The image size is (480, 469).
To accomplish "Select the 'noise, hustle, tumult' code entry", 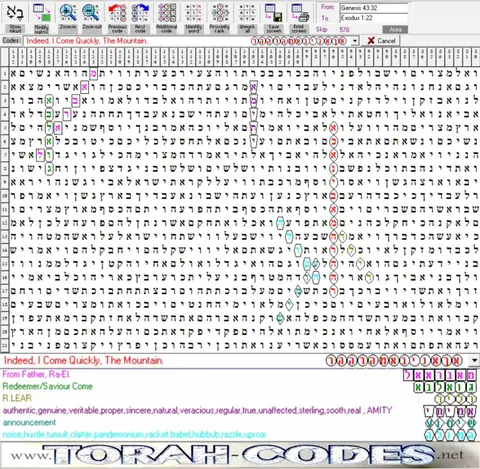I will pyautogui.click(x=134, y=434).
